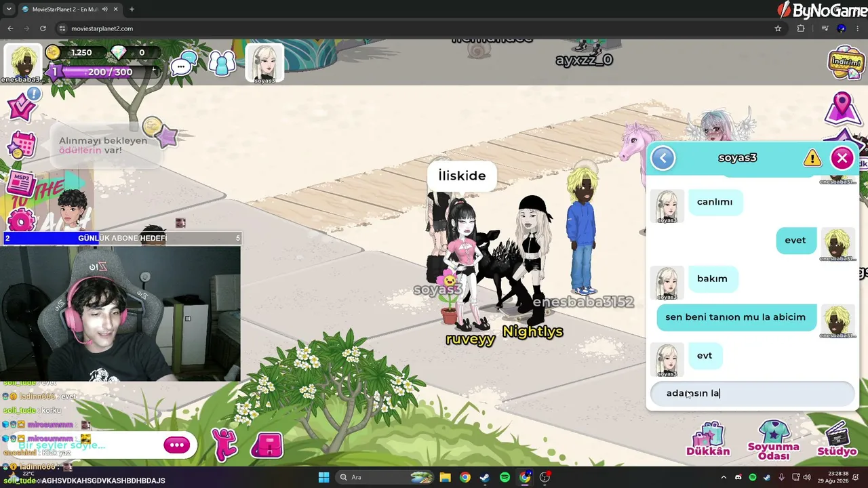Viewport: 868px width, 488px height.
Task: Bookmark this page with the star icon
Action: [778, 28]
